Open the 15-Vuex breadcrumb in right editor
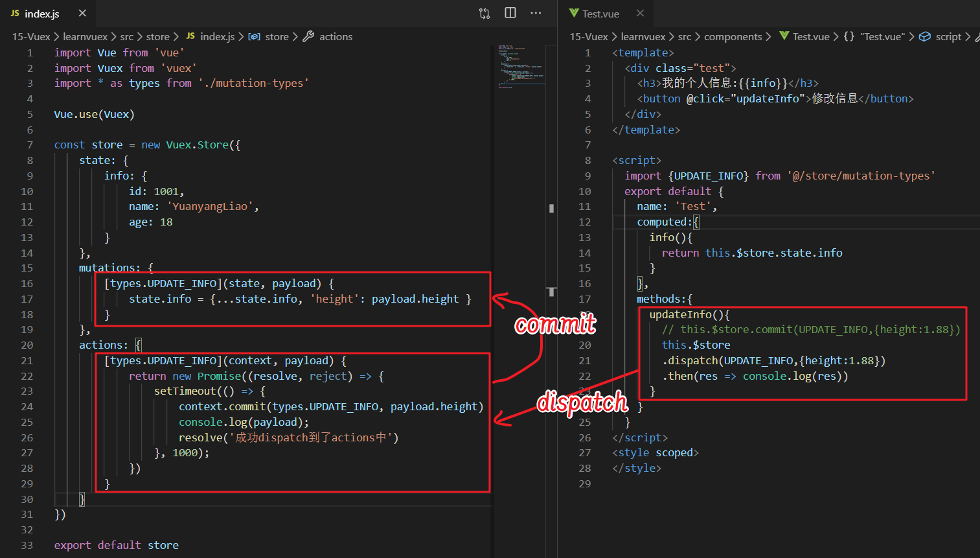Viewport: 980px width, 558px height. point(588,36)
